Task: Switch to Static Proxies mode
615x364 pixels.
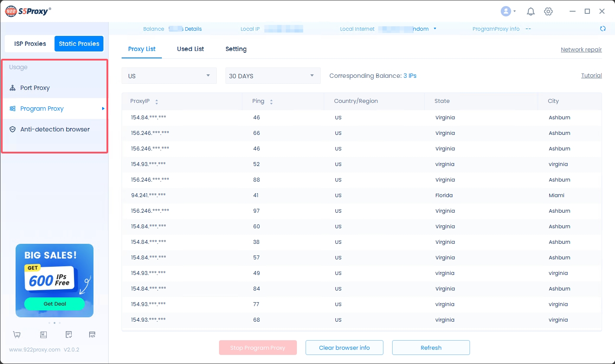Action: coord(79,44)
